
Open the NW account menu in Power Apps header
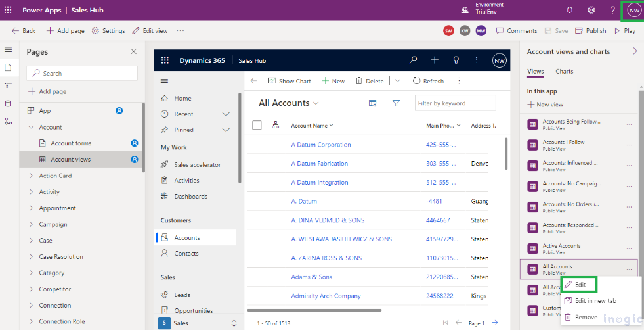point(633,11)
